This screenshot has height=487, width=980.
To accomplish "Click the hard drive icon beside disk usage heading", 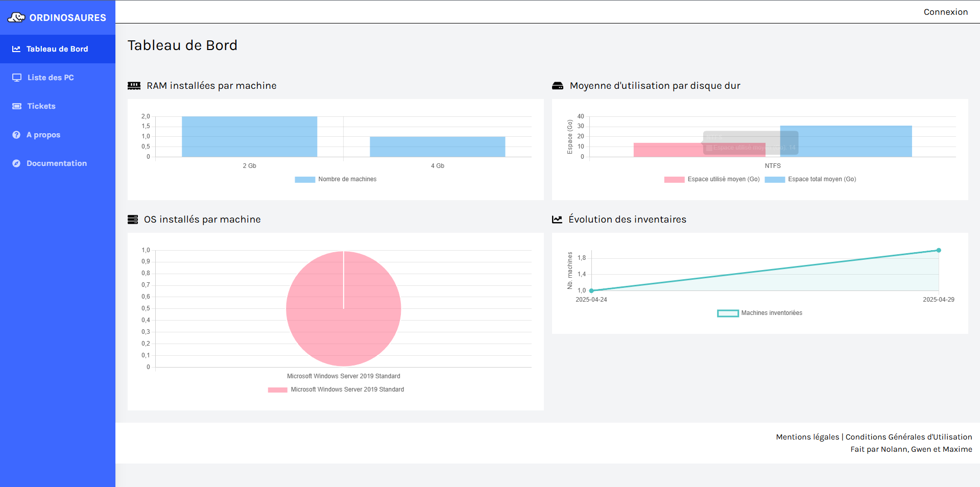I will tap(558, 86).
